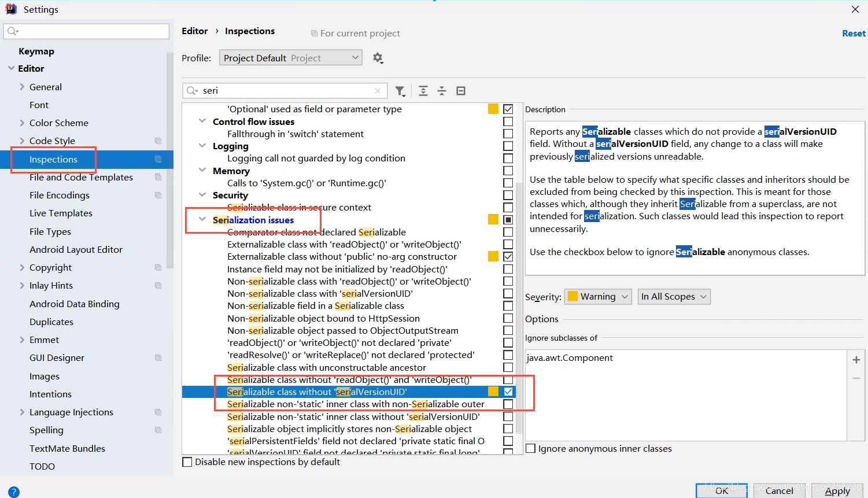Click the remove class minus icon
Screen dimensions: 868x498
point(856,378)
